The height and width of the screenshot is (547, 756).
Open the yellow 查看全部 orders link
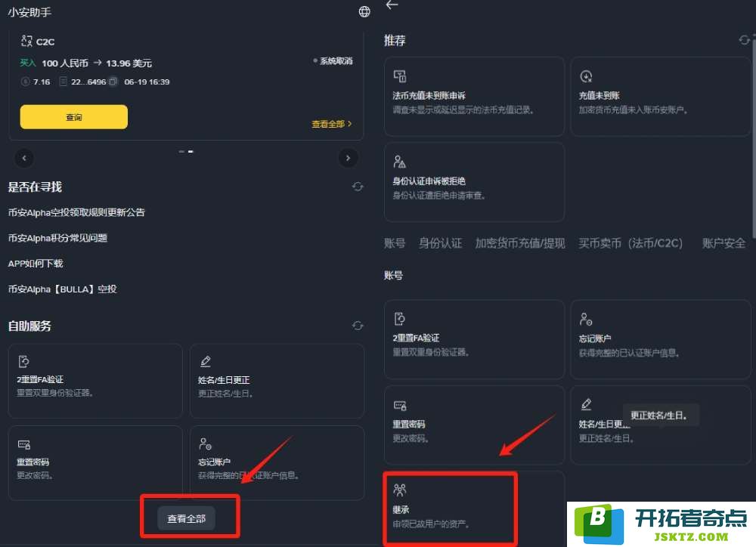[332, 124]
